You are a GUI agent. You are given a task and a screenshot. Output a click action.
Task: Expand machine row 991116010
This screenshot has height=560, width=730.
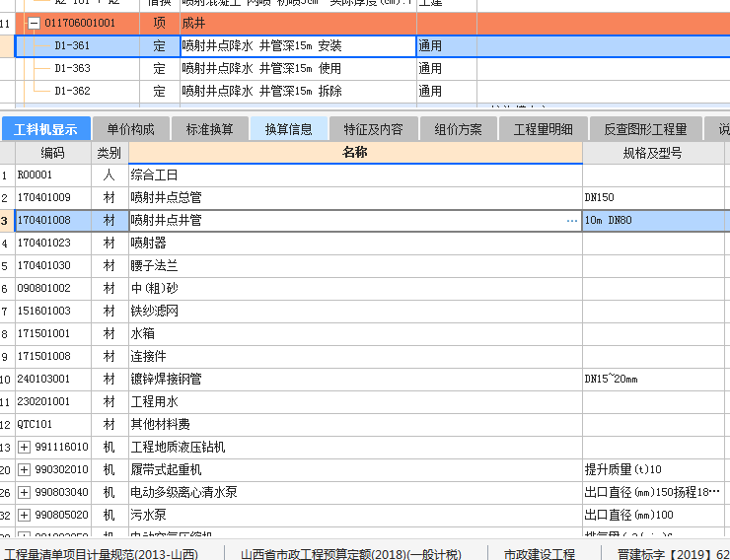tap(24, 447)
